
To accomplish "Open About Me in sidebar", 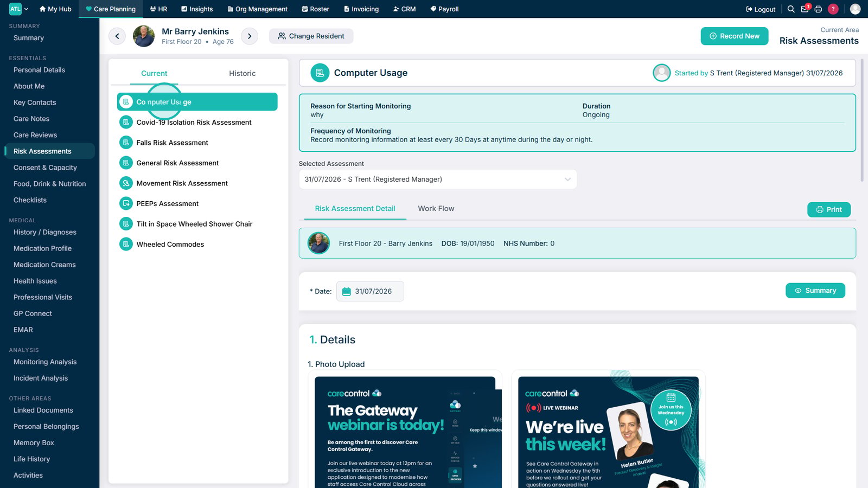I will [29, 86].
